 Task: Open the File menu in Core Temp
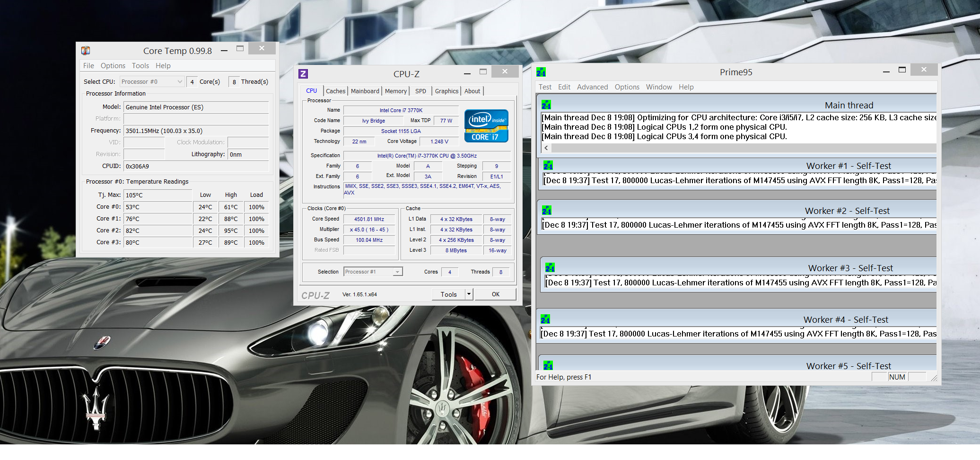88,66
